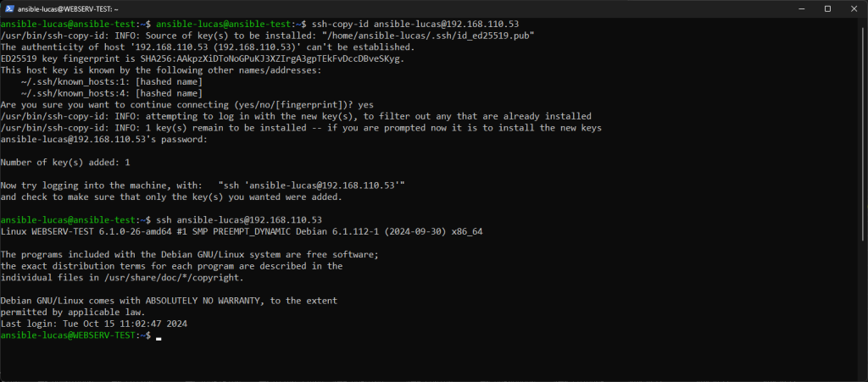Click the PowerShell icon in the title bar
Screen dimensions: 868x382
pos(8,8)
